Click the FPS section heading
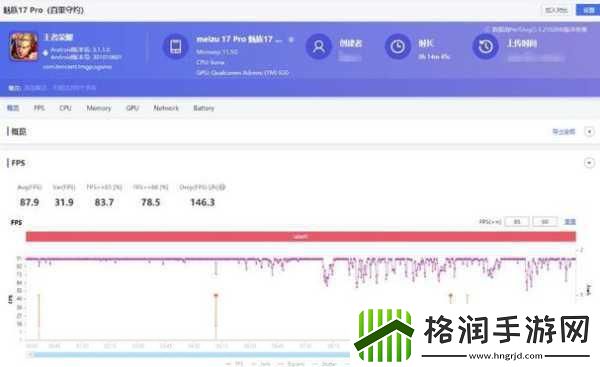This screenshot has width=600, height=367. coord(18,163)
